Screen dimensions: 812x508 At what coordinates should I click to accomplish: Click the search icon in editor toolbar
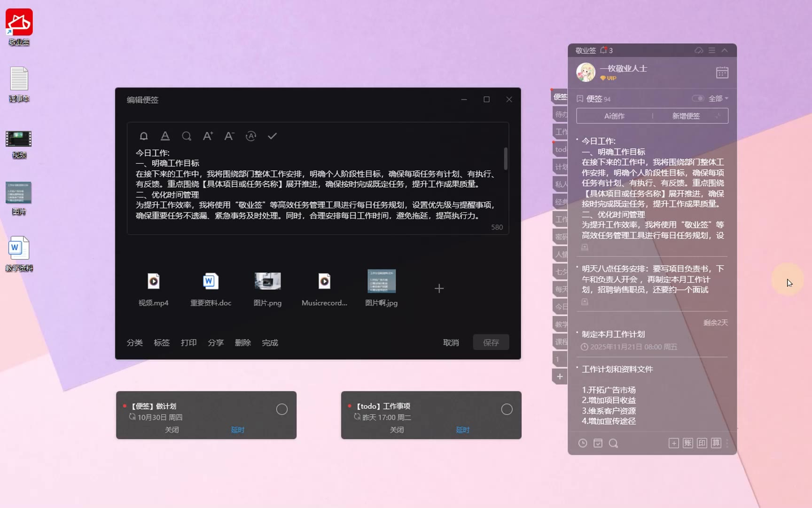(x=187, y=136)
